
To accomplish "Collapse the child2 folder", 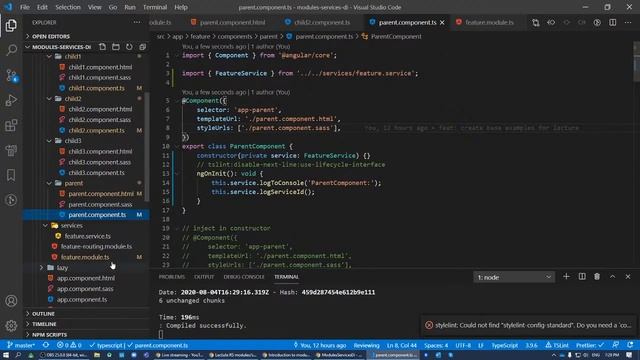I will pos(73,98).
